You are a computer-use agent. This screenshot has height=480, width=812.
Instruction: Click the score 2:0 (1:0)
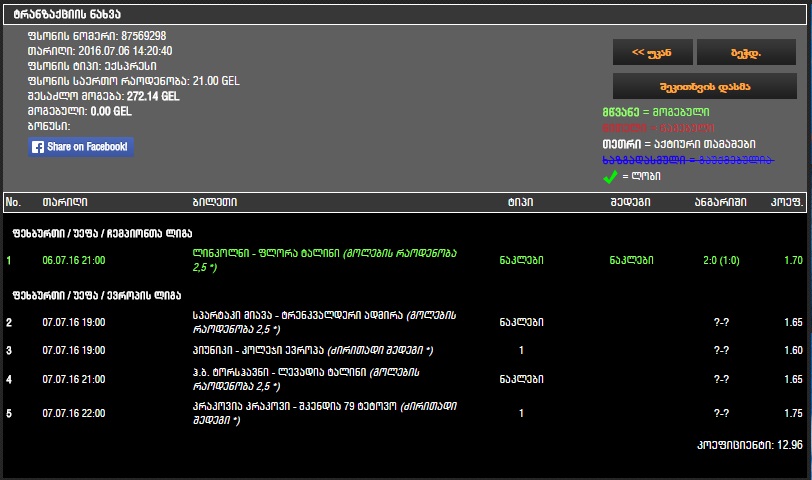click(x=721, y=260)
